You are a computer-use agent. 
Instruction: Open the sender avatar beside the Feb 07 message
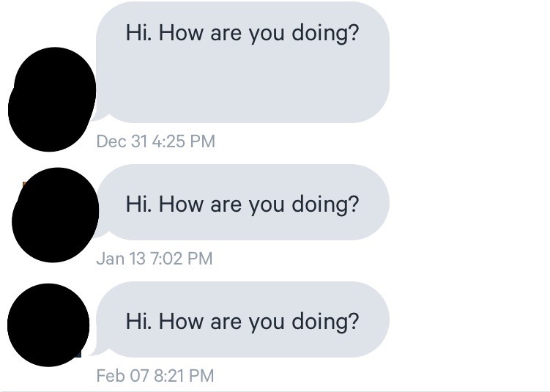point(48,325)
